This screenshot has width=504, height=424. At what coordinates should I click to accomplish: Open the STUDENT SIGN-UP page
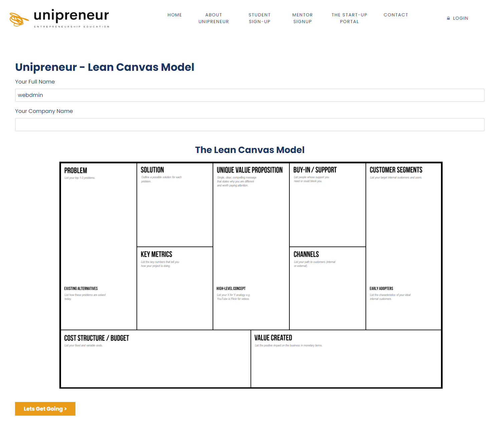point(260,18)
